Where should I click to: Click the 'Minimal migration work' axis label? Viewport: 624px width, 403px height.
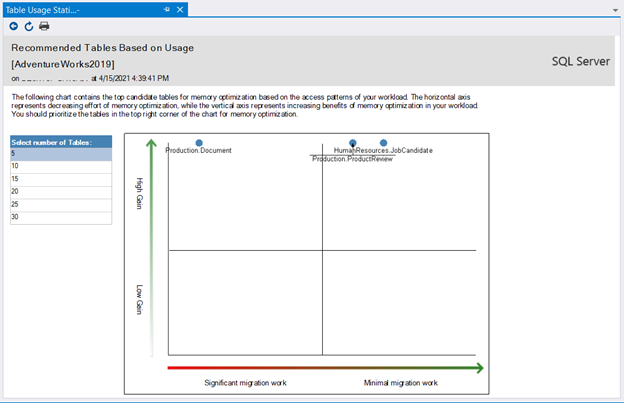tap(401, 383)
